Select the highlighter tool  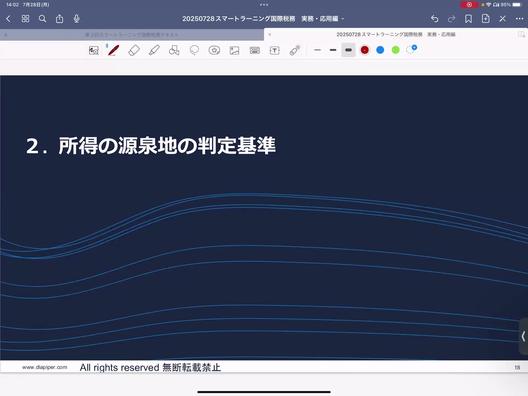pos(154,51)
